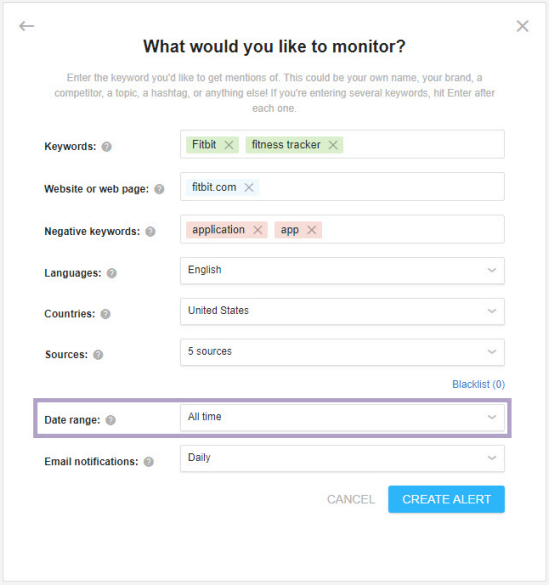Screen dimensions: 549x585
Task: Click the CREATE ALERT button
Action: click(446, 499)
